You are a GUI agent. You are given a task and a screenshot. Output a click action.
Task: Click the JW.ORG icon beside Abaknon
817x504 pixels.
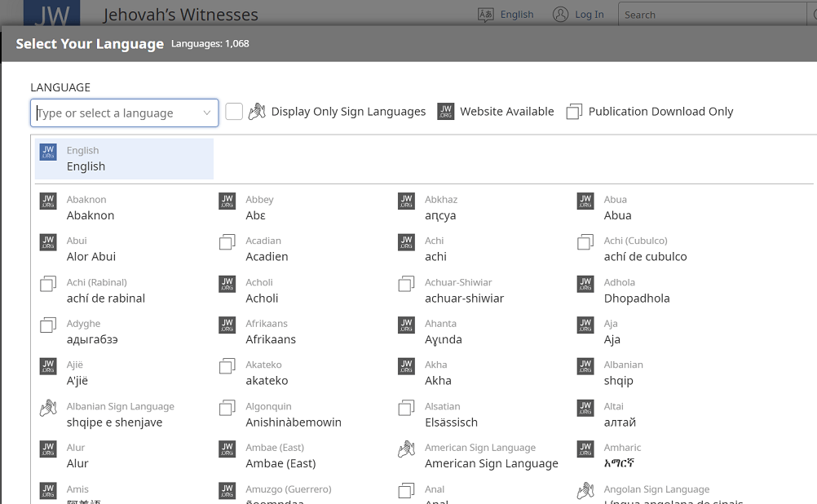coord(48,201)
